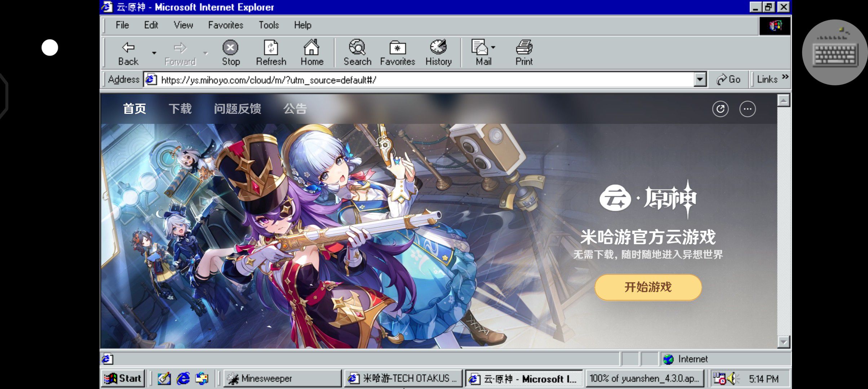Image resolution: width=868 pixels, height=389 pixels.
Task: Click the vertical scrollbar down arrow
Action: (x=784, y=341)
